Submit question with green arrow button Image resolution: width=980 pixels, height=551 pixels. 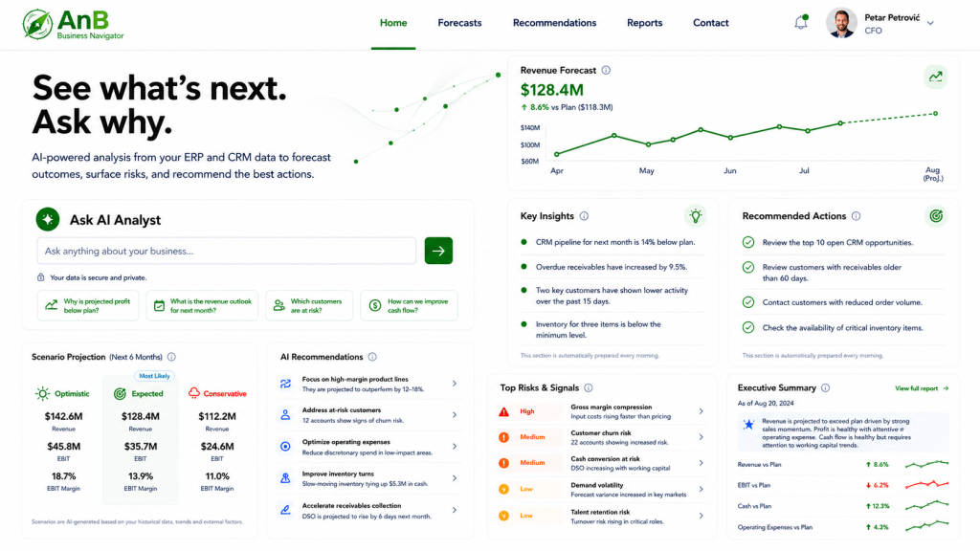(x=438, y=251)
